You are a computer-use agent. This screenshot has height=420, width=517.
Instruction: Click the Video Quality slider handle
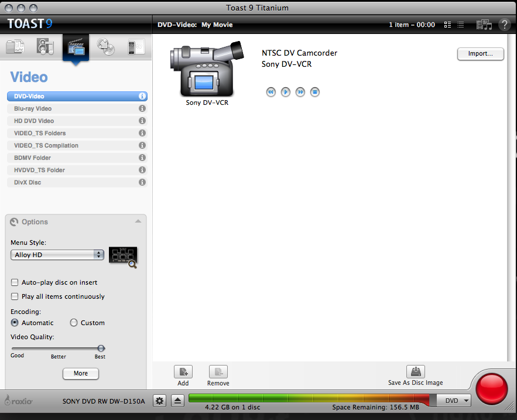click(101, 348)
